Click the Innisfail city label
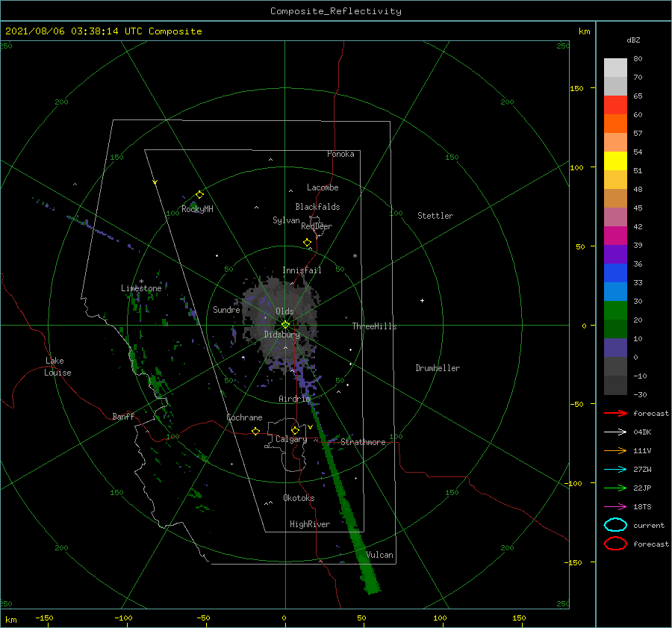This screenshot has height=628, width=672. pos(302,270)
